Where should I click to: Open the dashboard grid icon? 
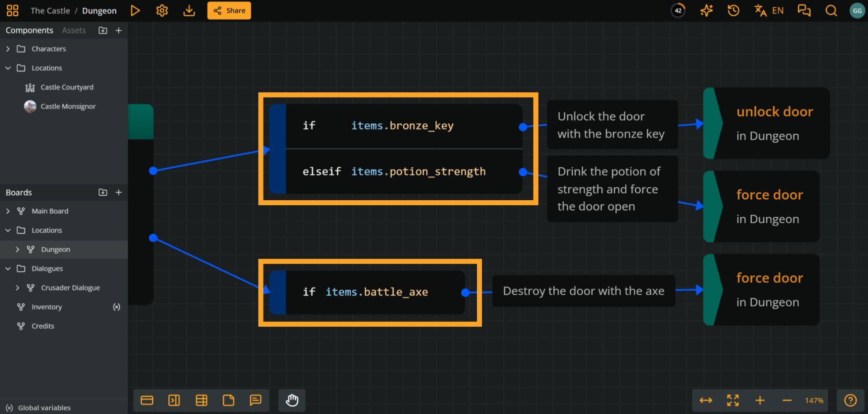13,10
